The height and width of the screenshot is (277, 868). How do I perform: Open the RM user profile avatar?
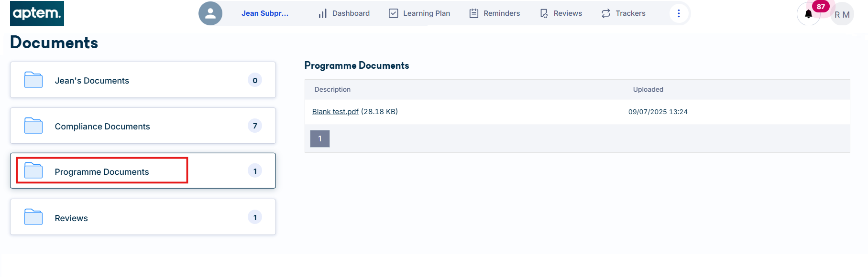pos(842,14)
